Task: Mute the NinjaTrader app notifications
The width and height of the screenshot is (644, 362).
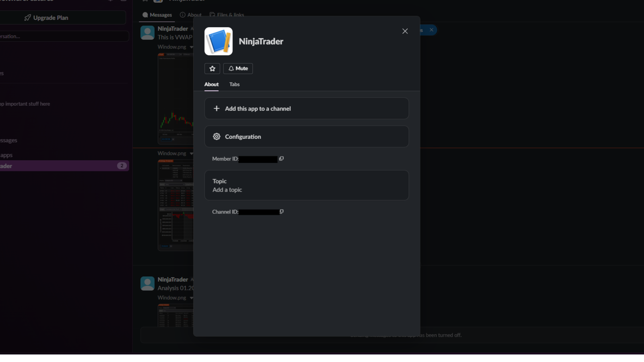Action: tap(238, 68)
